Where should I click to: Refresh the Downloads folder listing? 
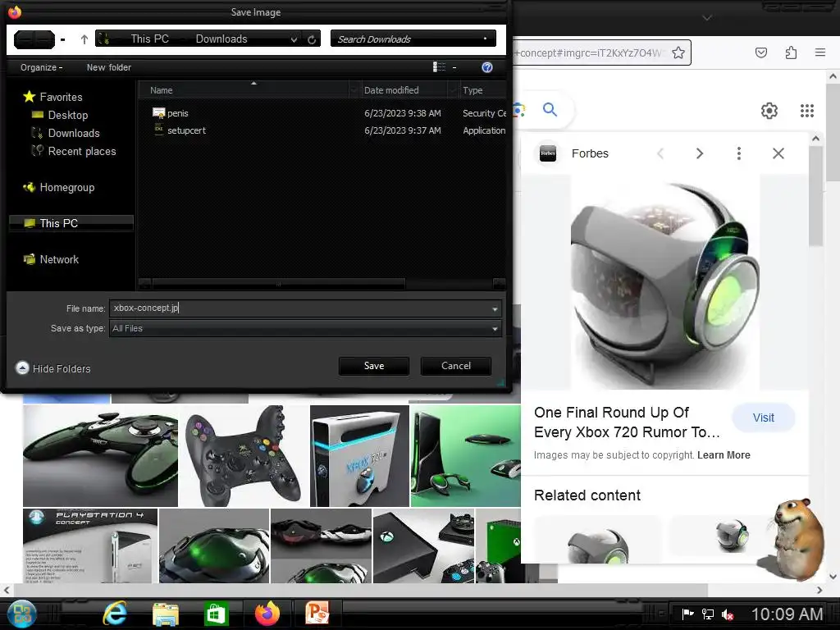(x=312, y=39)
